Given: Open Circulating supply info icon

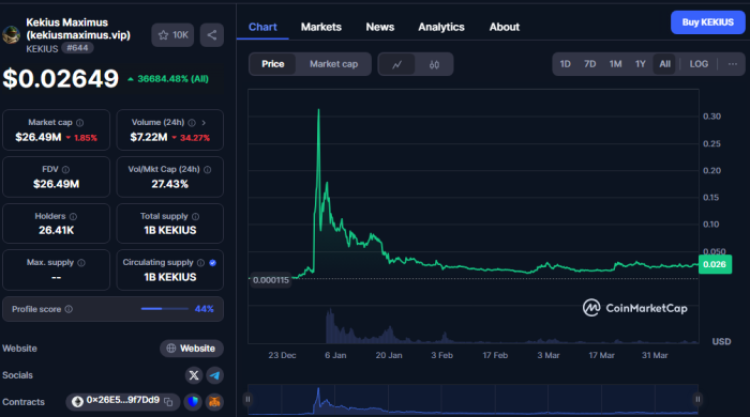Looking at the screenshot, I should tap(201, 263).
